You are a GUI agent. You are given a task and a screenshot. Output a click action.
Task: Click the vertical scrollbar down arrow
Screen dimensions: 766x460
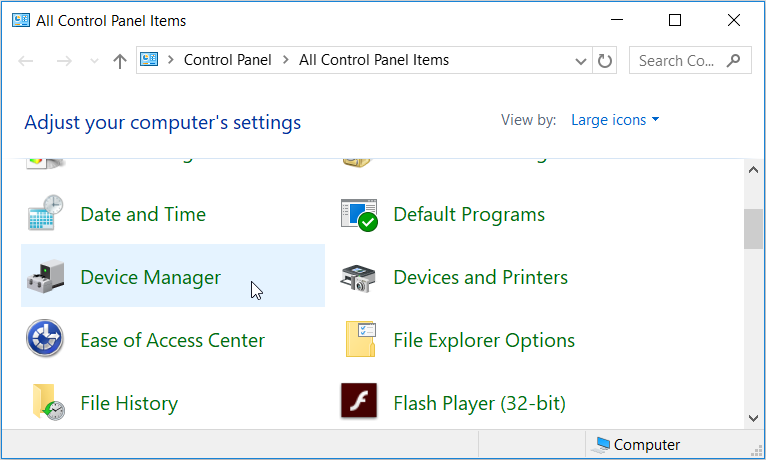click(x=755, y=418)
